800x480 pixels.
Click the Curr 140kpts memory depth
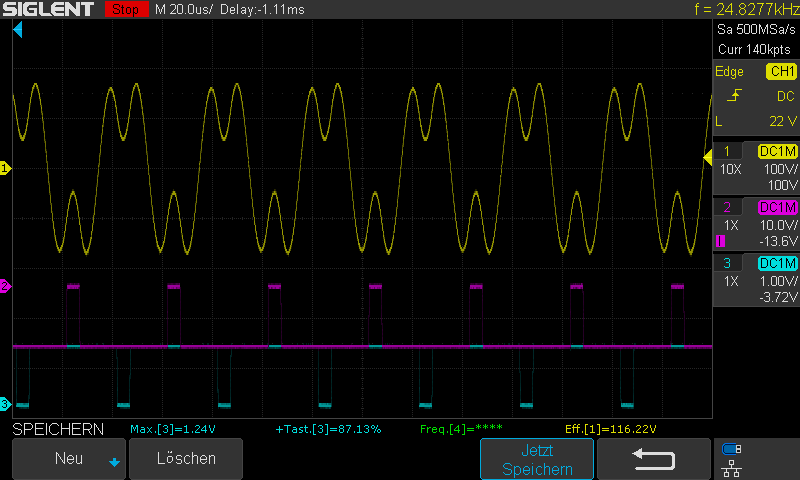(x=754, y=49)
